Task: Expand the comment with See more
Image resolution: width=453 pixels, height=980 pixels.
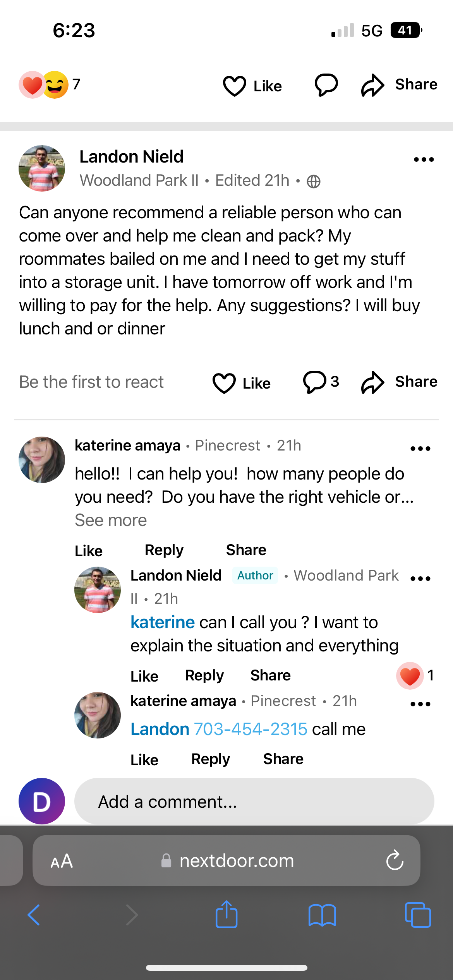Action: tap(111, 520)
